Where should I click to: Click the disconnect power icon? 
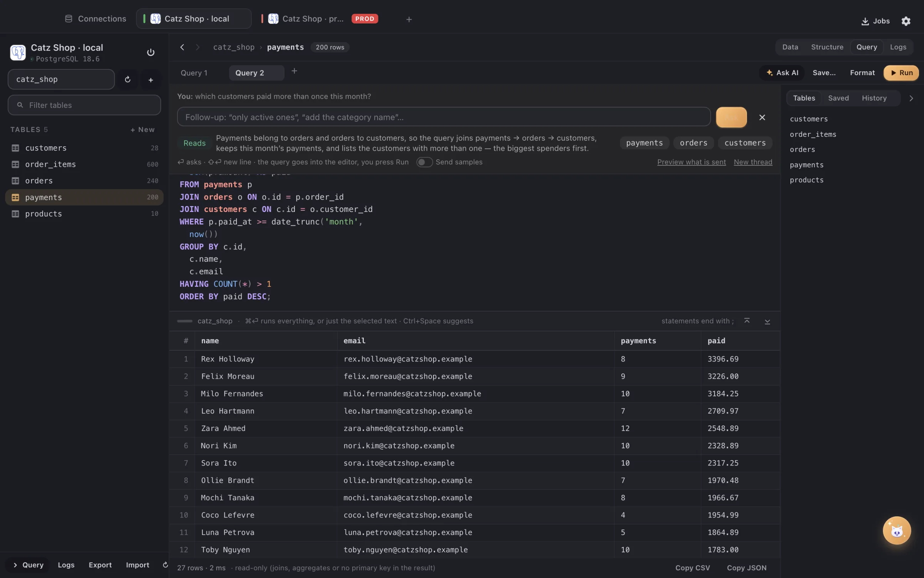click(151, 52)
